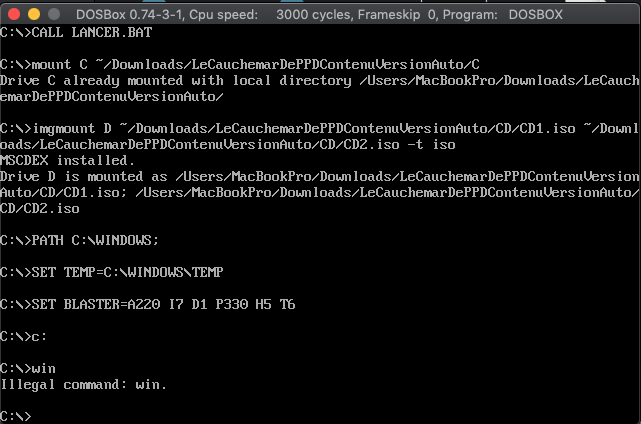Click the CALL LANCER.BAT command line
641x424 pixels.
tap(76, 32)
